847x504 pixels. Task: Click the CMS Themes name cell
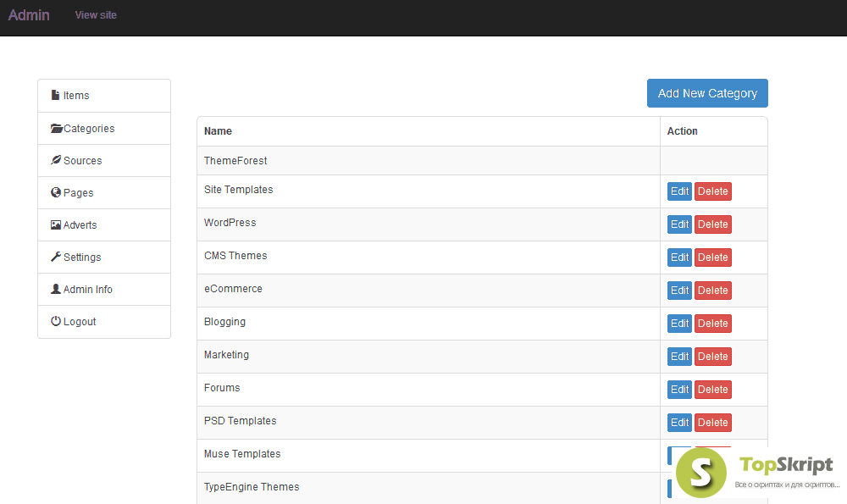(429, 258)
